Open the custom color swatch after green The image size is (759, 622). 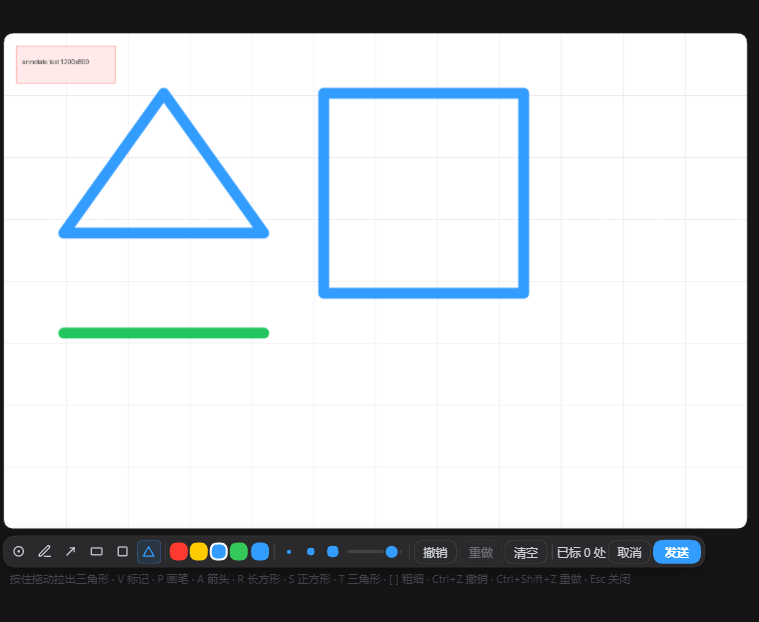click(260, 552)
